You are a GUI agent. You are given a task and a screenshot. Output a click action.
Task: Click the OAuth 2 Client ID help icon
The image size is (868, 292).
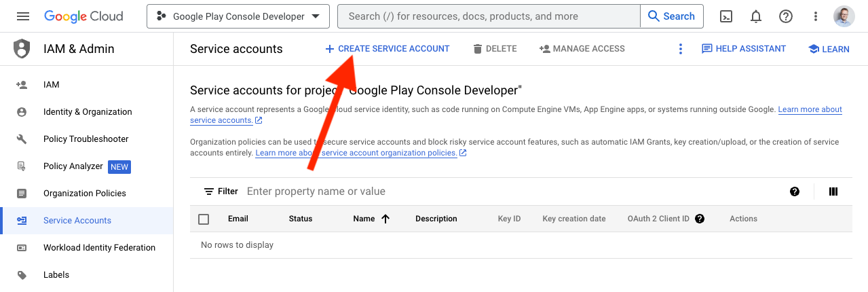coord(700,219)
